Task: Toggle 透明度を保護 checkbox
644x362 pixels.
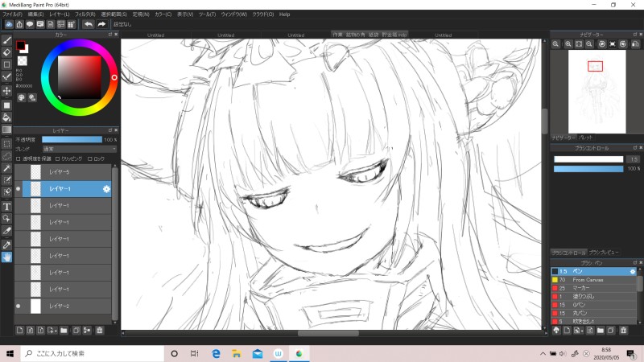Action: click(x=18, y=158)
